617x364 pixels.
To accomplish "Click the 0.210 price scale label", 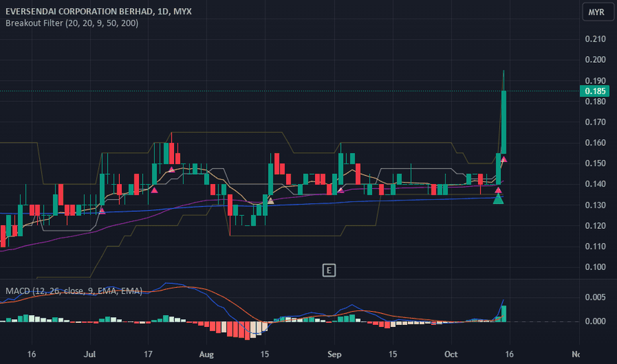I will (595, 39).
